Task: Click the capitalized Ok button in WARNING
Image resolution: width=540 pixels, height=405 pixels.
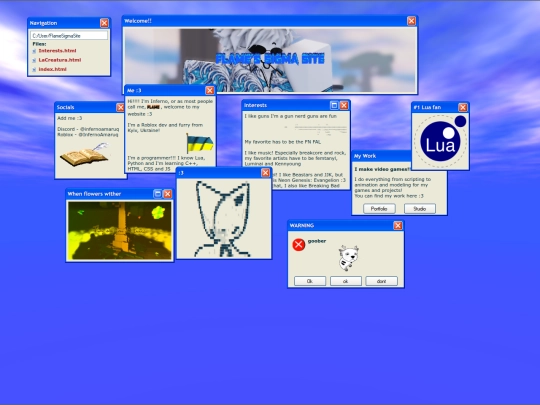Action: [310, 281]
